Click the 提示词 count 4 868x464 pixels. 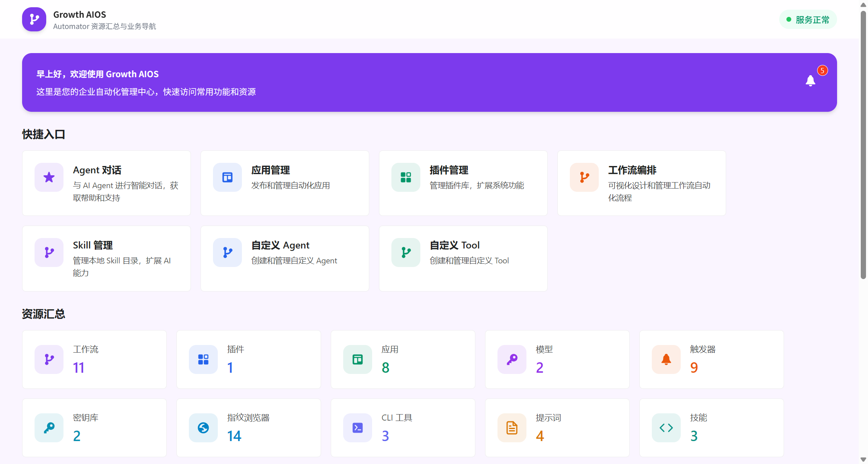[x=540, y=436]
